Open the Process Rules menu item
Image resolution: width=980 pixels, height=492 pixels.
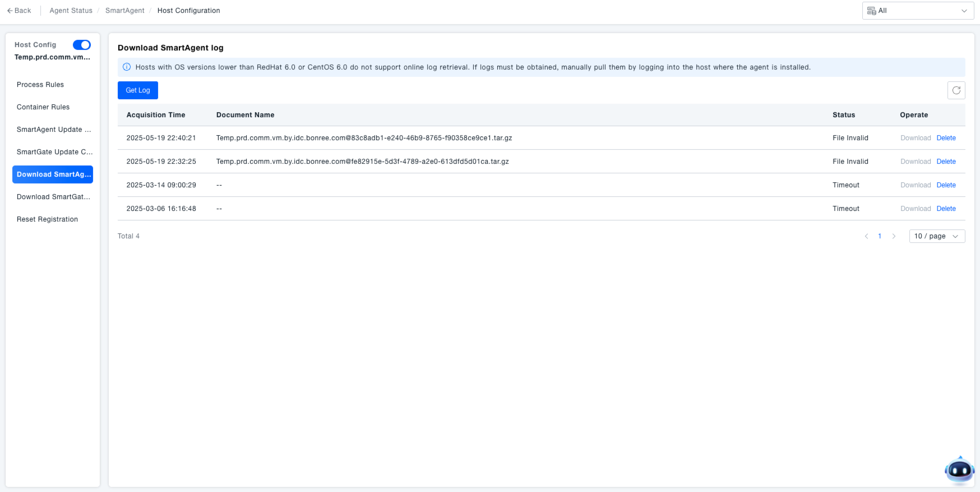[x=40, y=85]
